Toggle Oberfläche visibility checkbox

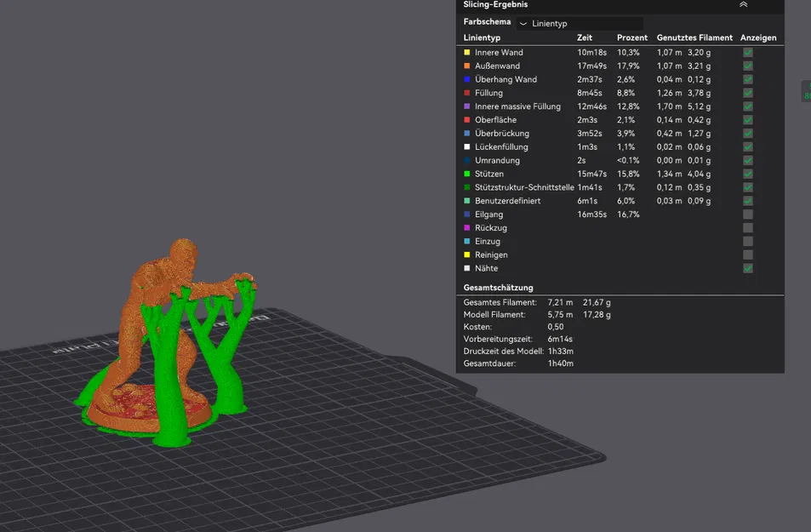point(748,119)
